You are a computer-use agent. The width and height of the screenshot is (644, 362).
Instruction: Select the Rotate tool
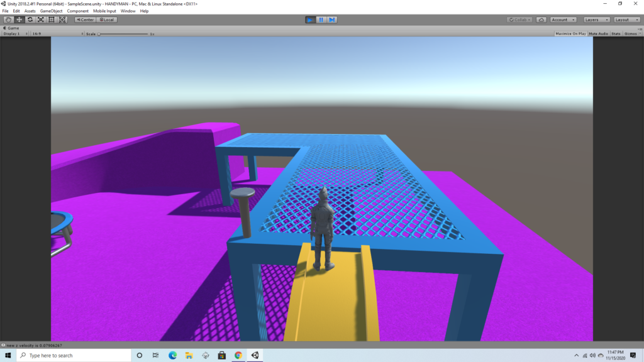point(30,19)
